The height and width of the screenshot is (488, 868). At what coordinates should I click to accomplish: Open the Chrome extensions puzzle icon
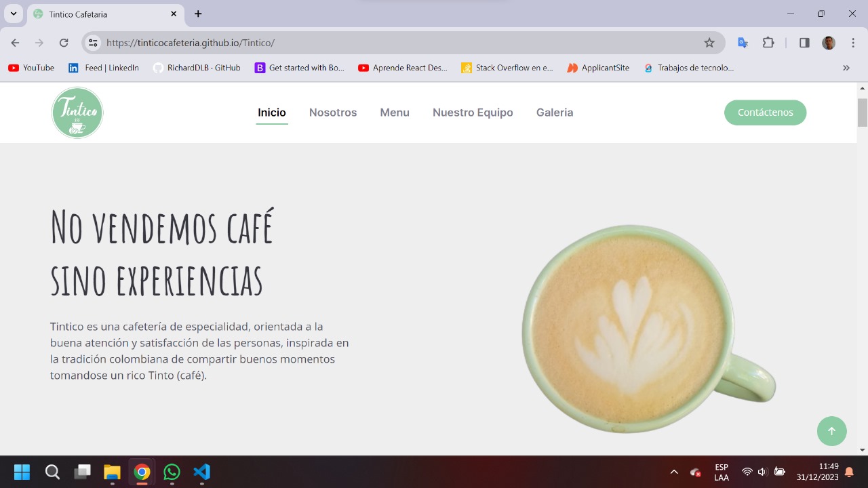click(768, 43)
